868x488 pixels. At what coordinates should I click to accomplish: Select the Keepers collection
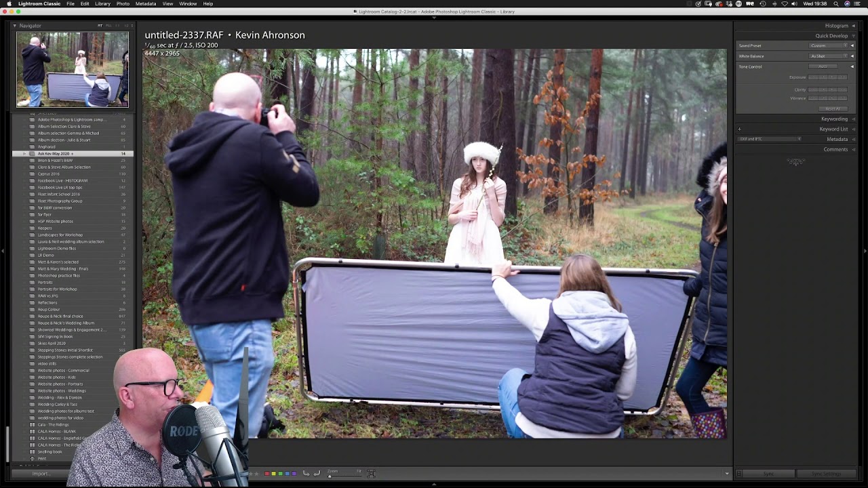click(73, 228)
